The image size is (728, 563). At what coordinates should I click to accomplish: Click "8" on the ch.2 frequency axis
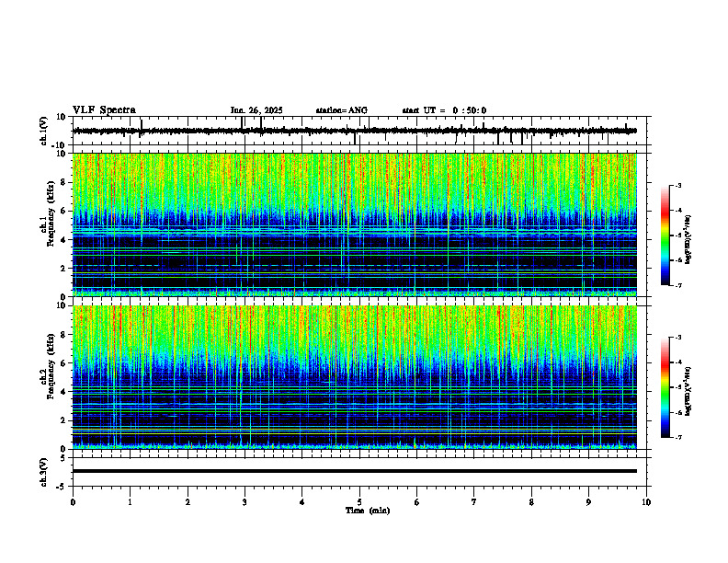[x=64, y=335]
